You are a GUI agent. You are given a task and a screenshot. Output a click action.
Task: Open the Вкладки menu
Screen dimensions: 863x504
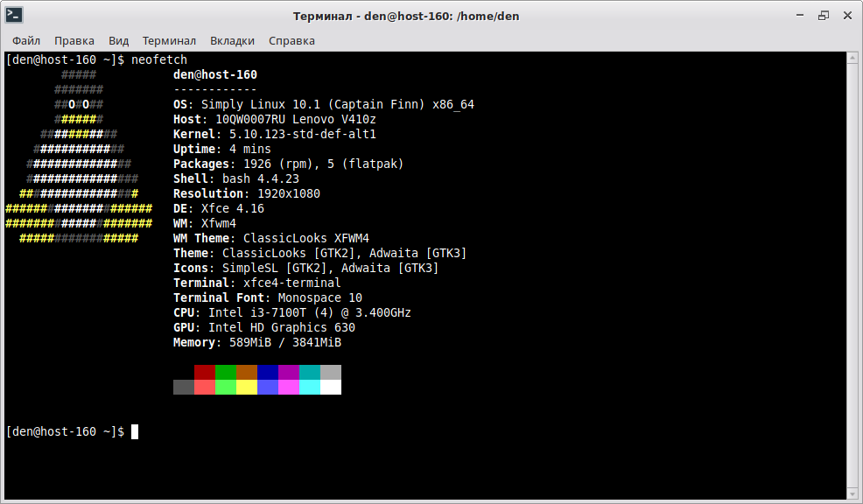tap(232, 41)
